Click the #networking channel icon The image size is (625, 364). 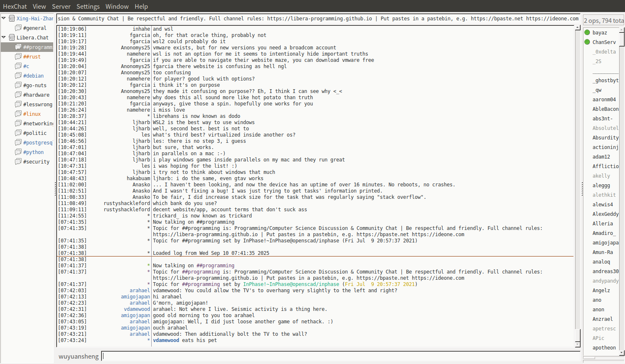point(18,123)
